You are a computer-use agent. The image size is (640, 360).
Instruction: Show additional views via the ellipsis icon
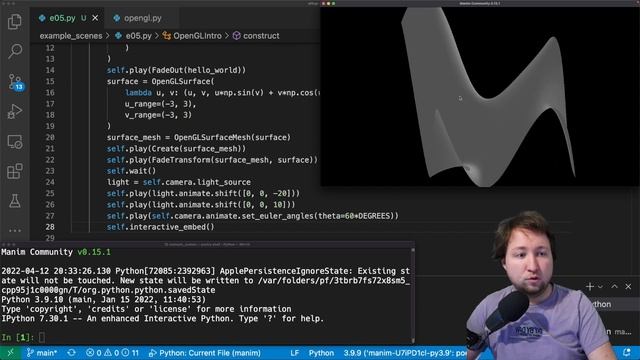coord(15,231)
